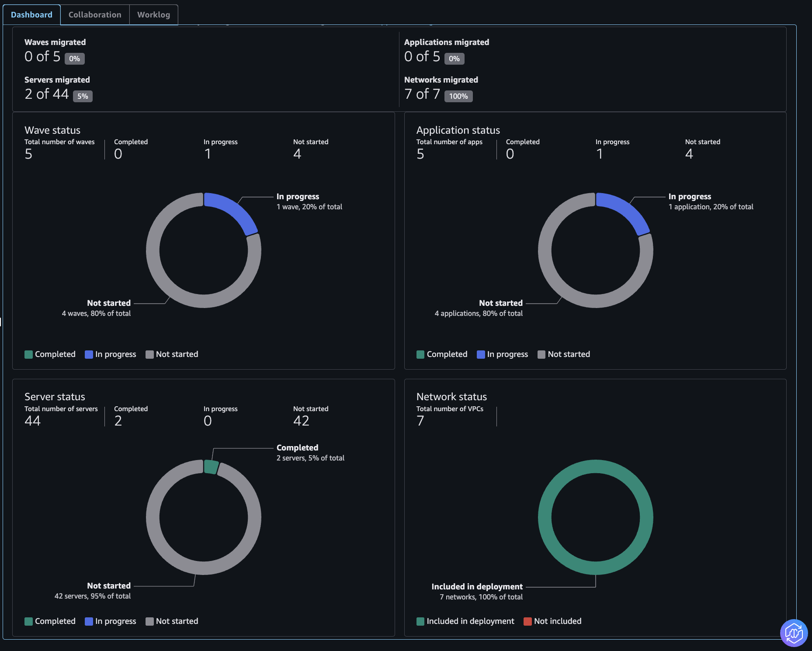Screen dimensions: 812x651
Task: Click the '0 of 5' Waves migrated count
Action: pyautogui.click(x=42, y=56)
